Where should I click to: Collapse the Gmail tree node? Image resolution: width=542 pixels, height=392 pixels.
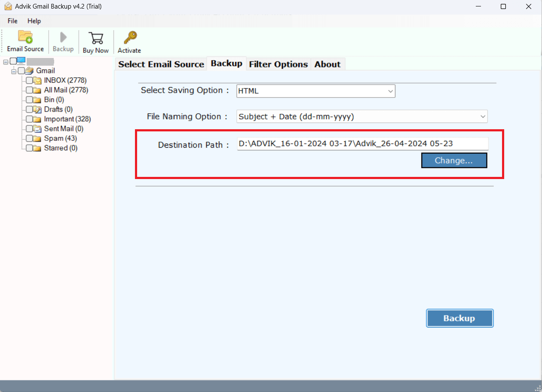14,71
